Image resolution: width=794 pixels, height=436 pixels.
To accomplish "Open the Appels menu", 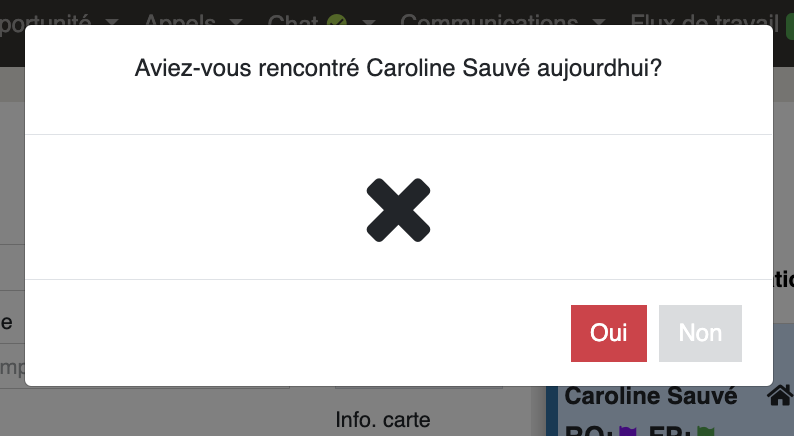I will (180, 20).
